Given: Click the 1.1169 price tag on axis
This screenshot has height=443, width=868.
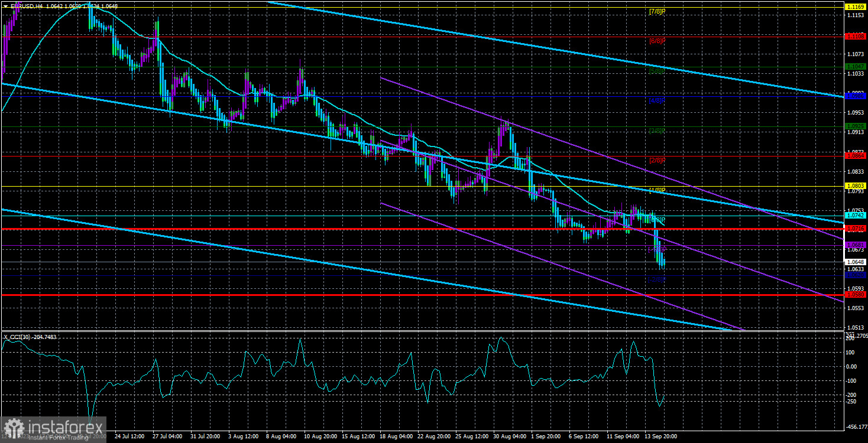Looking at the screenshot, I should [x=856, y=6].
